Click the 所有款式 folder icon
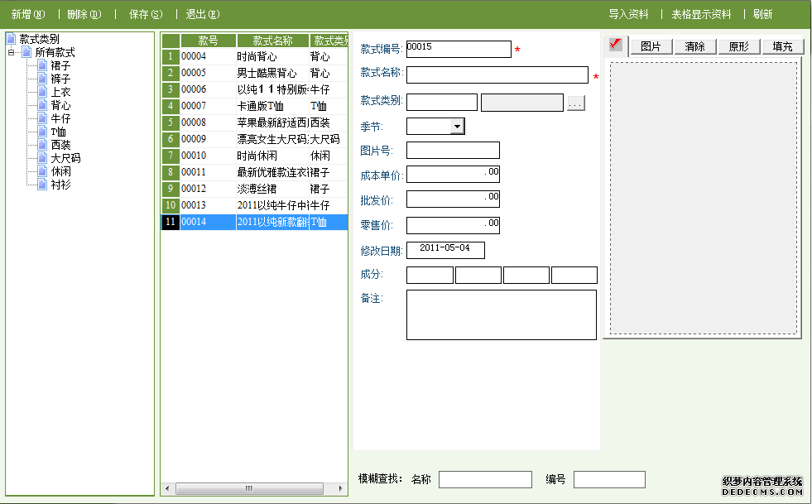The image size is (812, 504). tap(26, 52)
